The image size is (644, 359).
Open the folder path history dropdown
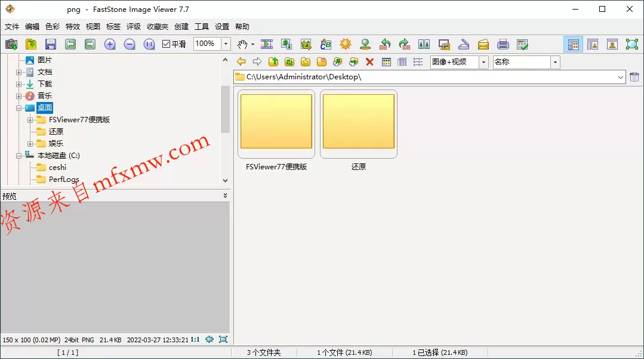pos(621,77)
